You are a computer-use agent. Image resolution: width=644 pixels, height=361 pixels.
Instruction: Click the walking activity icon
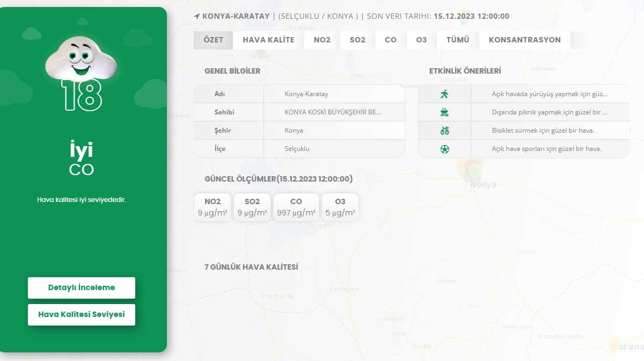pyautogui.click(x=444, y=94)
